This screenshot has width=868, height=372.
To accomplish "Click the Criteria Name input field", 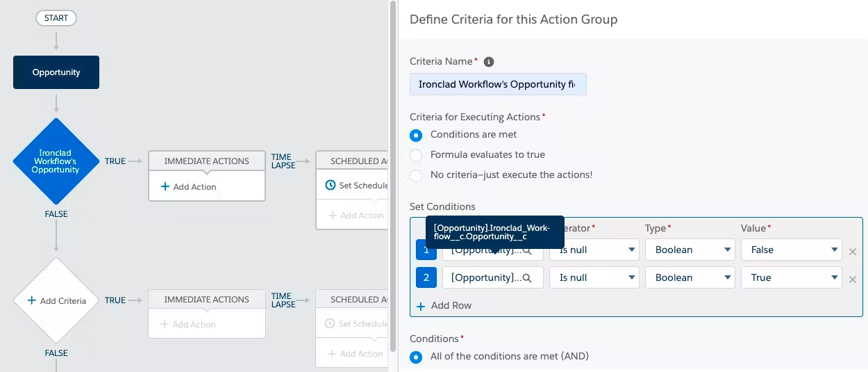I will click(x=499, y=84).
